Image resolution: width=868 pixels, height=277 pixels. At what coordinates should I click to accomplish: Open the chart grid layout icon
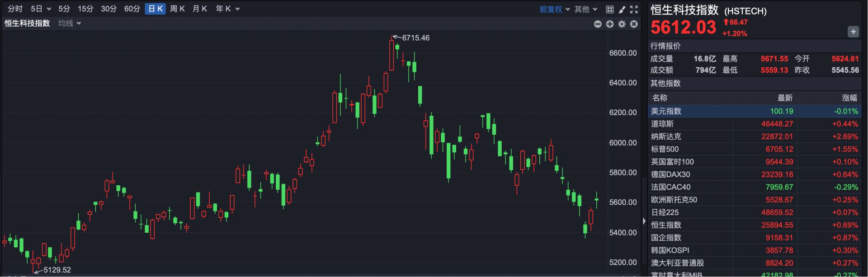tap(609, 9)
